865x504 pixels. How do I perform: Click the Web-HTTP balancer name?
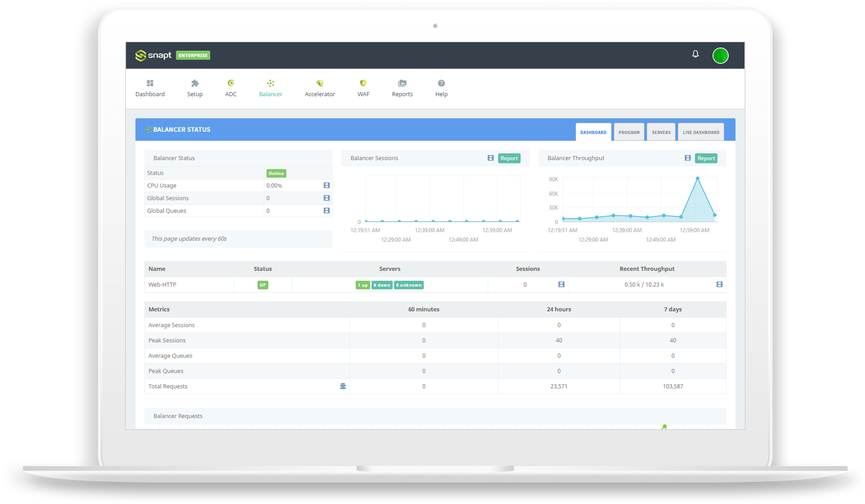[x=162, y=285]
